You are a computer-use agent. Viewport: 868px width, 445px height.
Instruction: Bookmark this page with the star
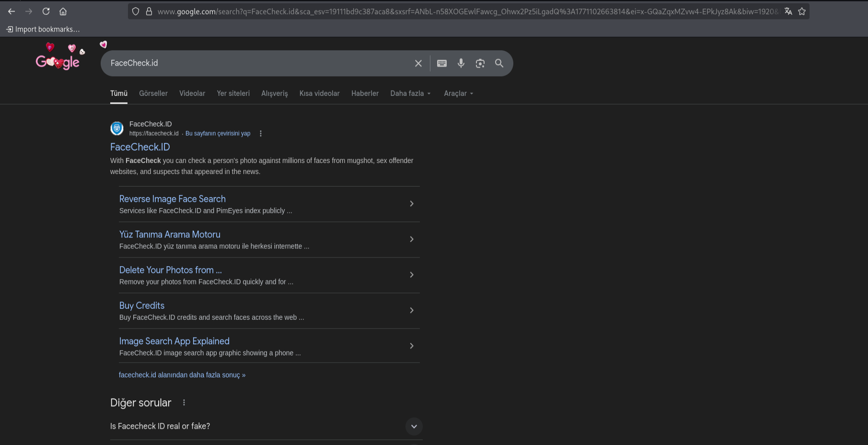[x=802, y=12]
